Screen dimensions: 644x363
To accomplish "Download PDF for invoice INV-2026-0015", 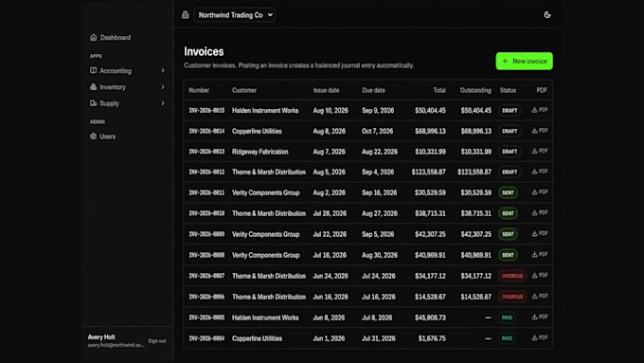I will click(x=540, y=110).
